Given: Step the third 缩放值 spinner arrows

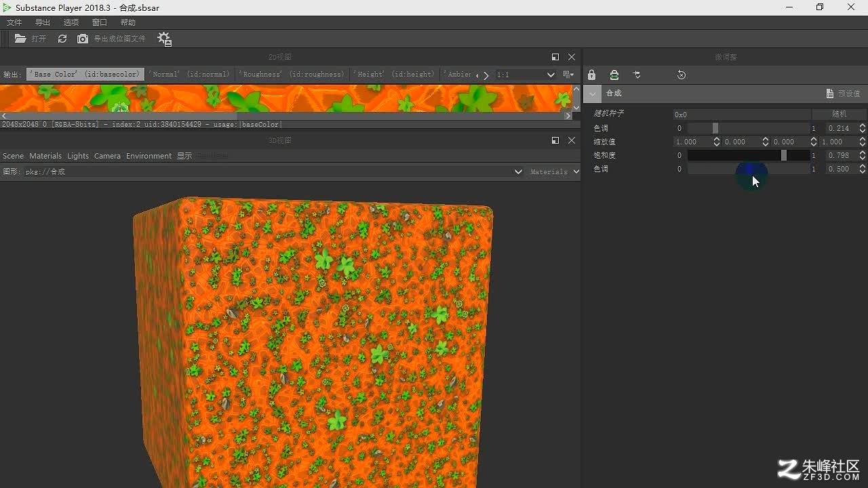Looking at the screenshot, I should point(814,142).
